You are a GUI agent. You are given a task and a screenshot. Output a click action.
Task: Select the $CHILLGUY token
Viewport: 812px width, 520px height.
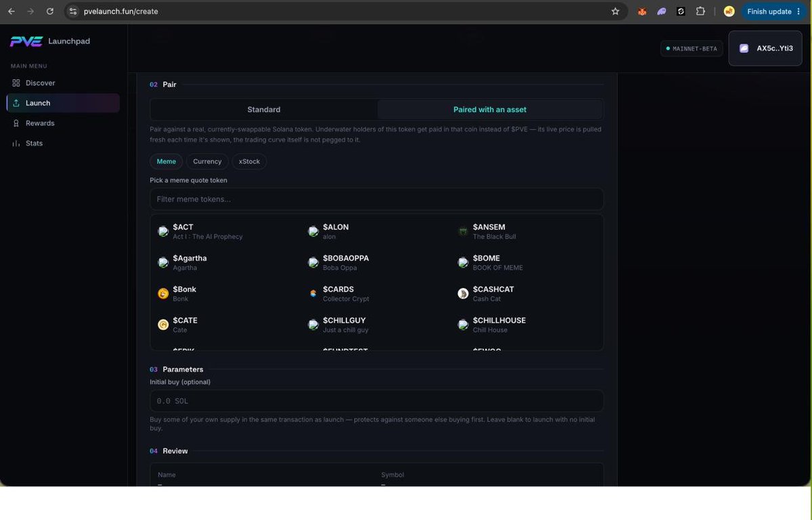[376, 325]
